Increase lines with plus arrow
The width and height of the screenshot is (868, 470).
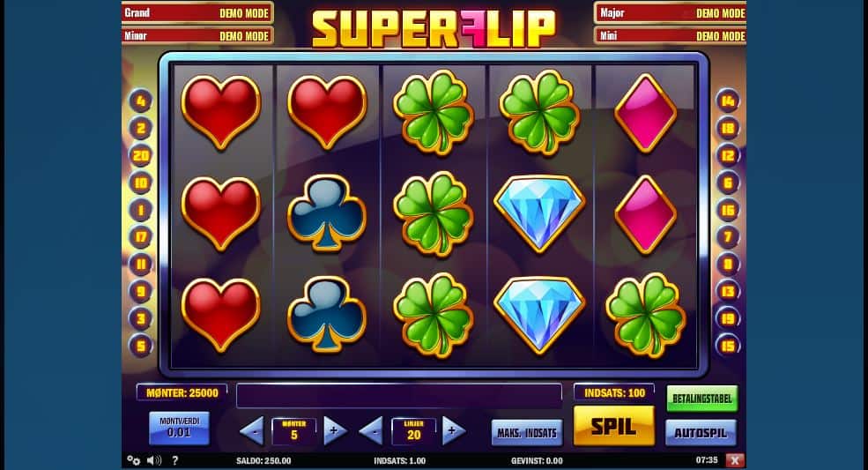point(454,430)
